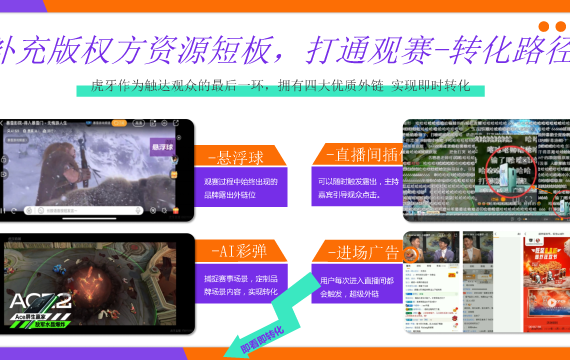Open the video quality pill in stream header
570x360 pixels.
139,123
